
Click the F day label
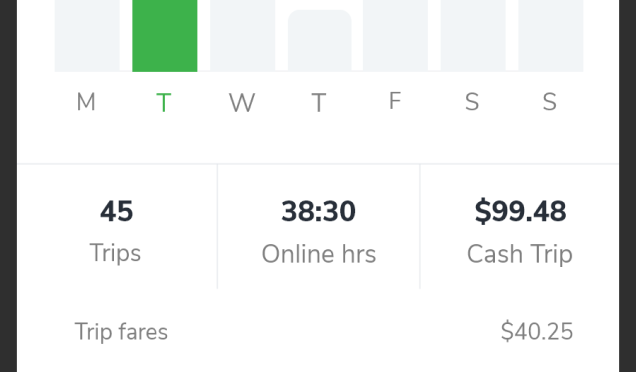click(x=395, y=101)
